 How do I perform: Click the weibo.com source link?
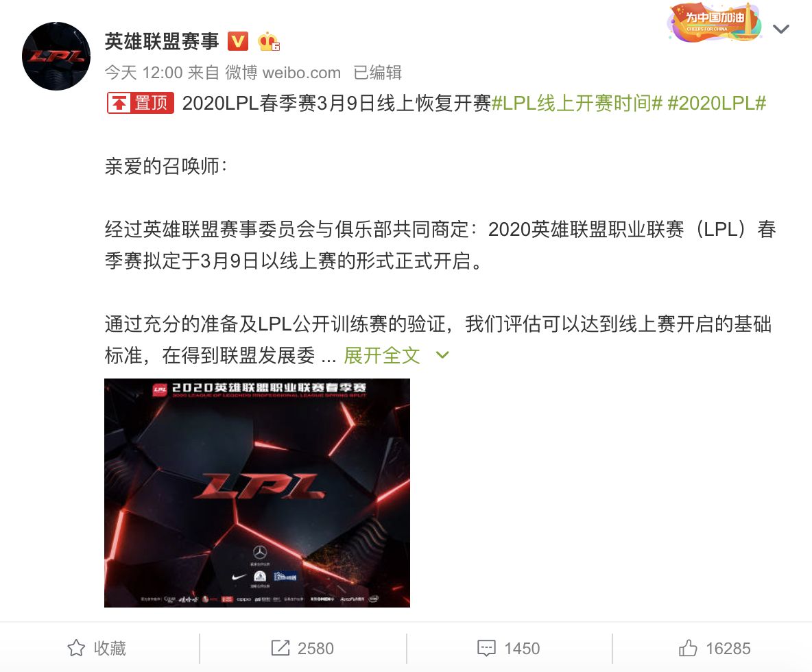pyautogui.click(x=301, y=73)
